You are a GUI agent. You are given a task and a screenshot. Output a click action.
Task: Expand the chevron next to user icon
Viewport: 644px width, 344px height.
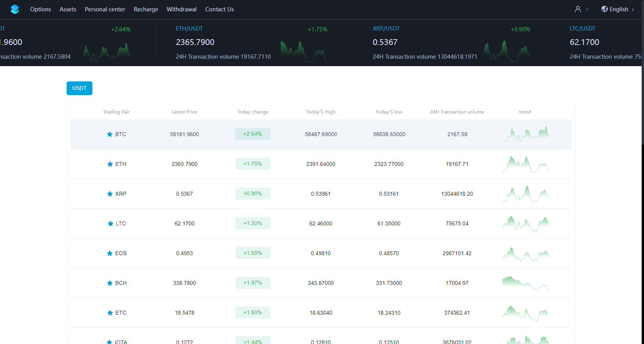click(587, 9)
